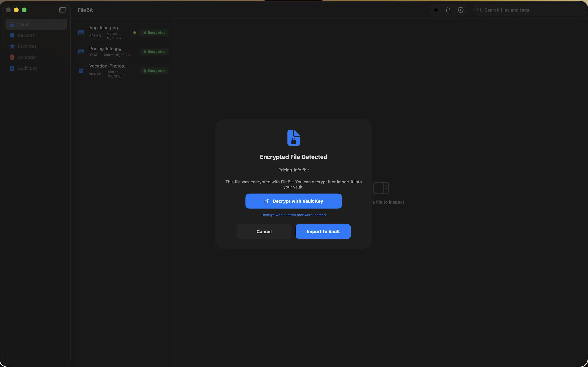
Task: Click Decrypt with Vault Key
Action: coord(293,201)
